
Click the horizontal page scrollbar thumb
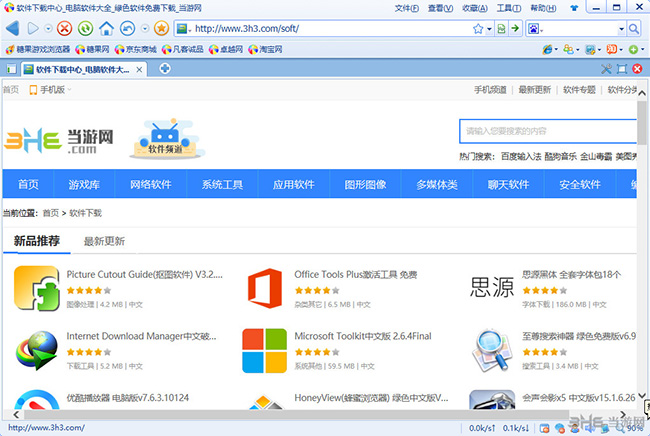[296, 414]
